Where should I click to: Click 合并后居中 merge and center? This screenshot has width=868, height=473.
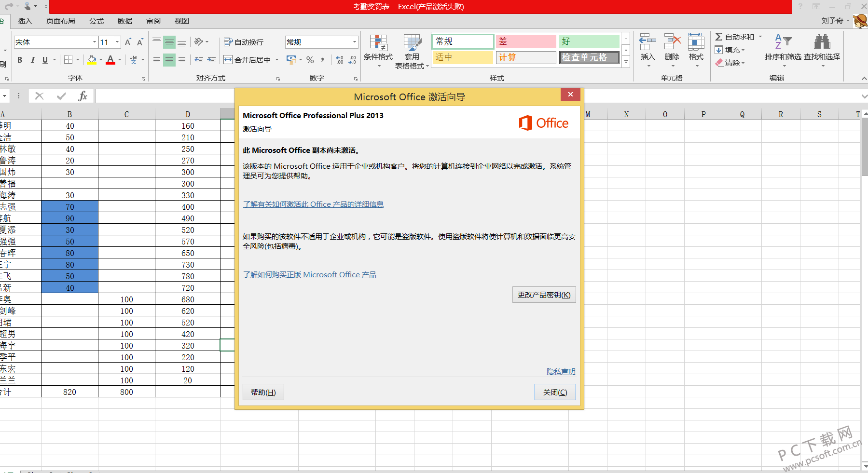click(x=247, y=60)
